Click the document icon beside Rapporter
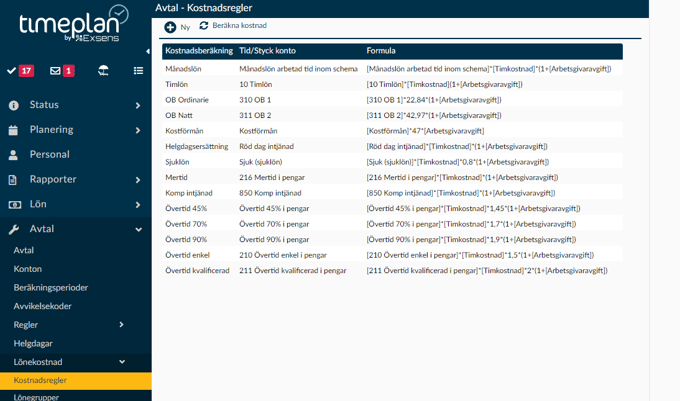The width and height of the screenshot is (680, 401). [13, 180]
